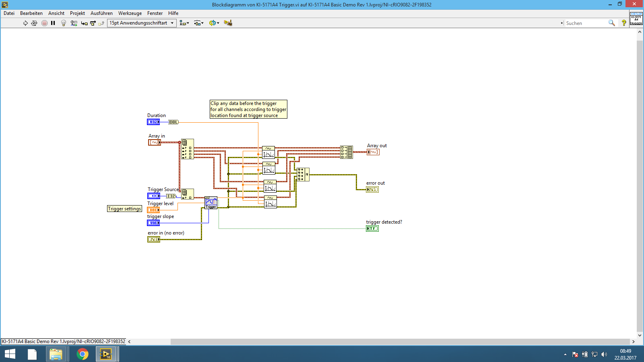Toggle Retain Wire Values button
The image size is (644, 362).
click(74, 23)
